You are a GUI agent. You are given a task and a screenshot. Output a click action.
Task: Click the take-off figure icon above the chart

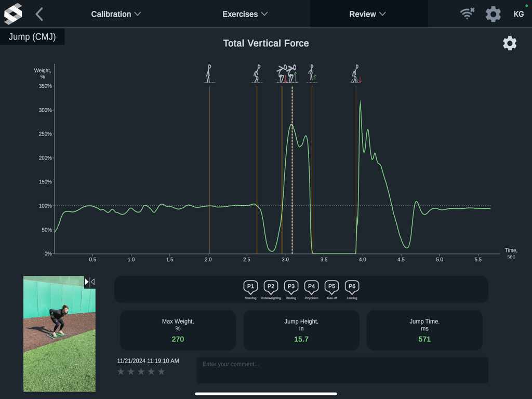pyautogui.click(x=312, y=73)
